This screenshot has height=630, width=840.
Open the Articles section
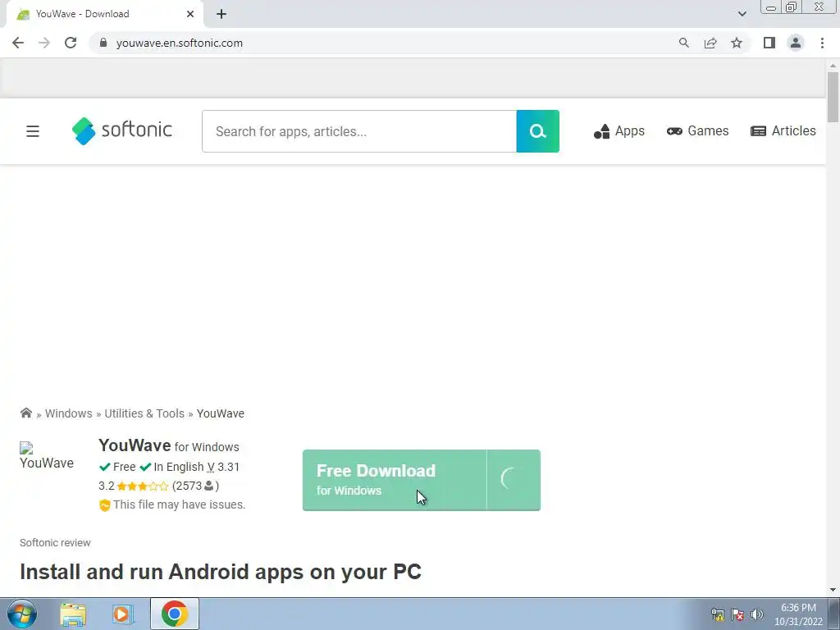783,131
